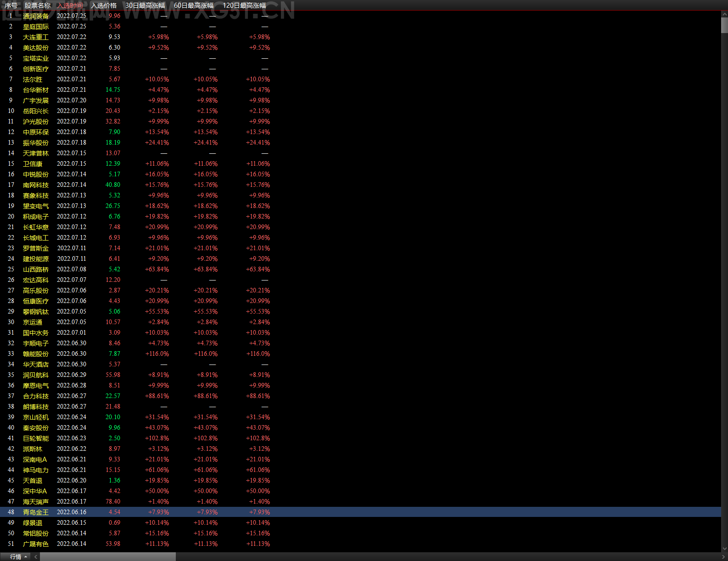Click the vertical scrollbar down arrow
Viewport: 728px width, 561px height.
(x=724, y=549)
